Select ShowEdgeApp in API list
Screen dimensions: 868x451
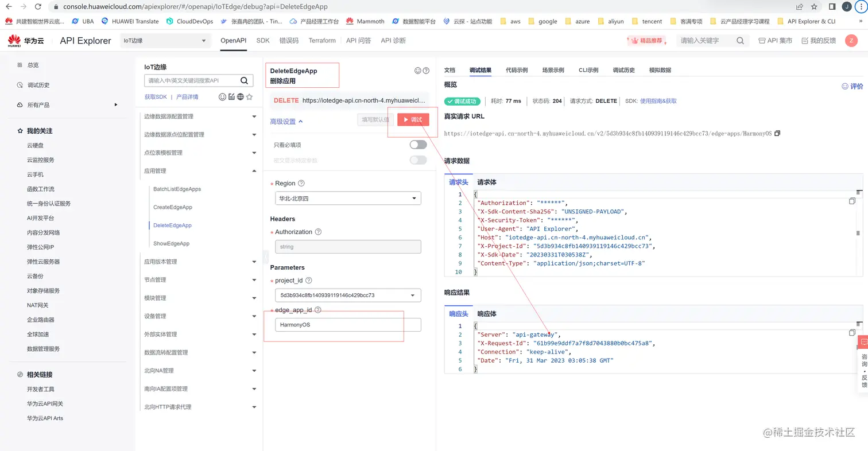(x=171, y=243)
